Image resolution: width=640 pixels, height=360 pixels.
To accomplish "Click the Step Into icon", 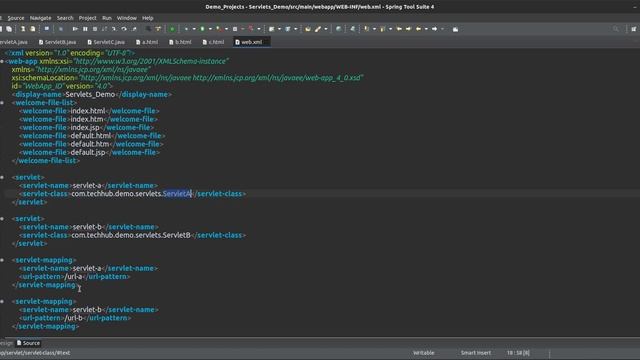I will [x=114, y=29].
